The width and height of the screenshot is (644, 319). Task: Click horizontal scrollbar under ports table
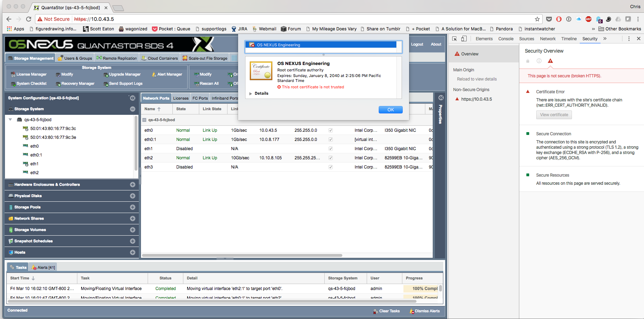242,255
